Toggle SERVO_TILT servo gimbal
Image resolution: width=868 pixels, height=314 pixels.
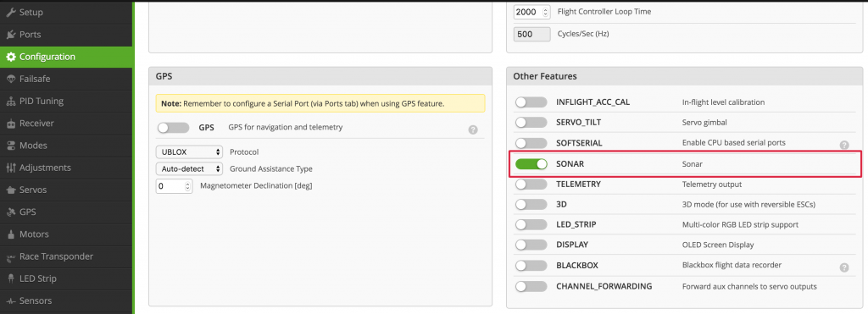pyautogui.click(x=531, y=122)
